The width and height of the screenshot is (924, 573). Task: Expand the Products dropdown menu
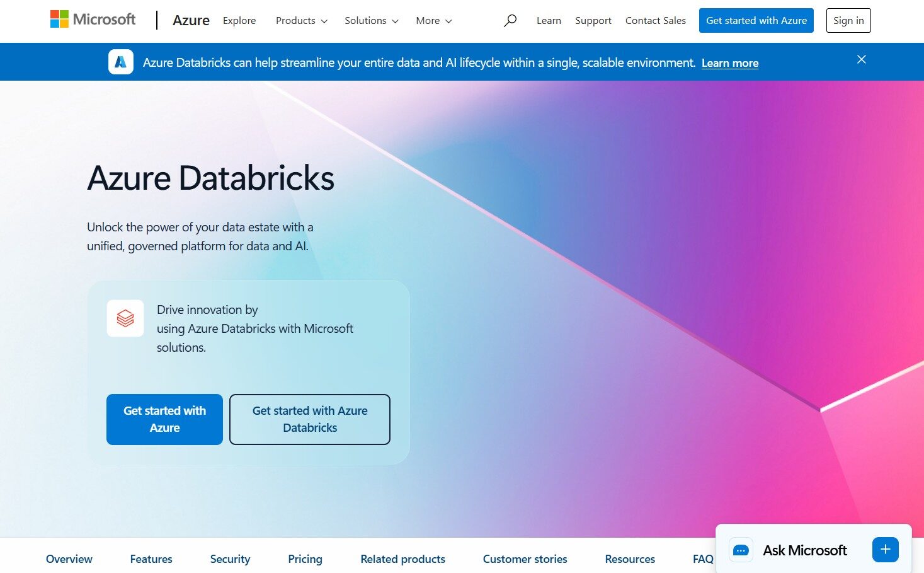coord(302,21)
